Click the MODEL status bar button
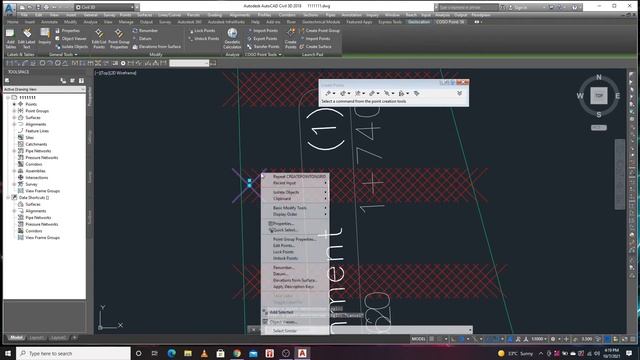 tap(418, 339)
